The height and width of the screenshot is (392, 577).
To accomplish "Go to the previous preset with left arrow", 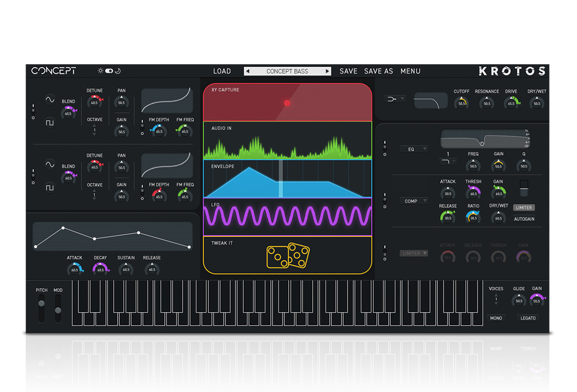I will (248, 71).
